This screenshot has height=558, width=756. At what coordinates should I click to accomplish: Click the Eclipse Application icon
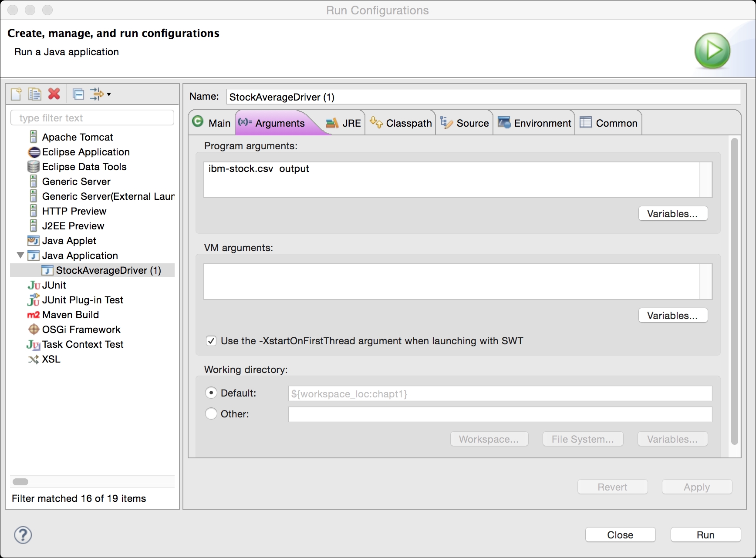34,152
